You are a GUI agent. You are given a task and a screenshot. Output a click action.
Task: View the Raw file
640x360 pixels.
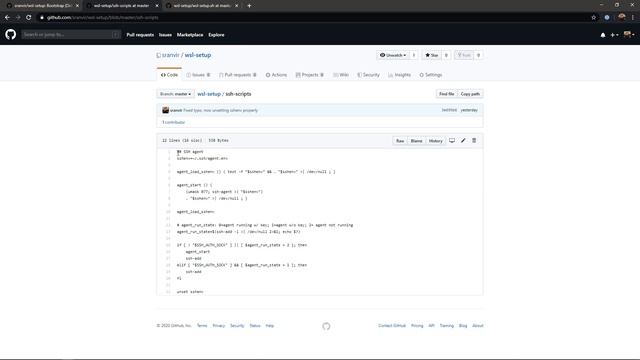click(x=400, y=141)
